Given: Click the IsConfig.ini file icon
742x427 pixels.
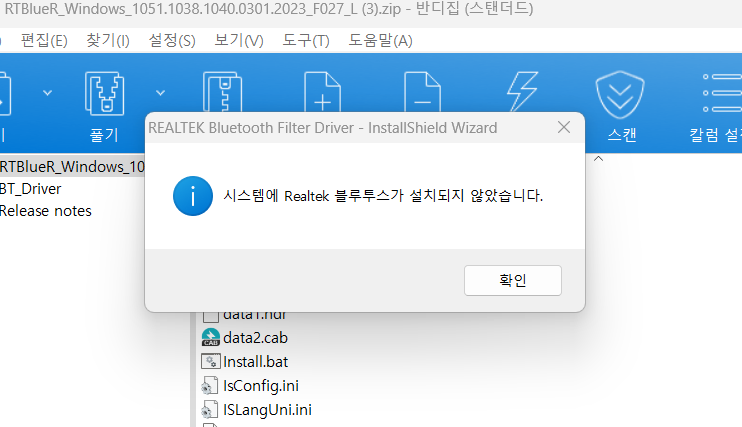Looking at the screenshot, I should click(x=210, y=386).
